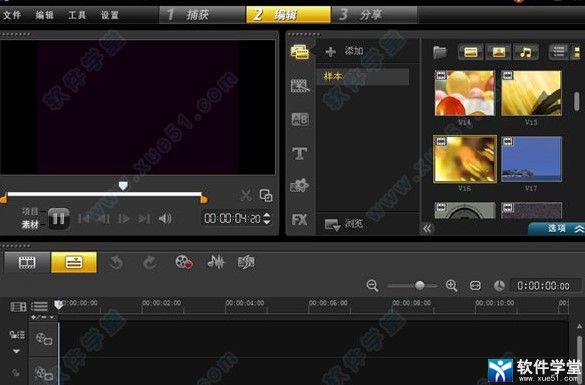Import media using the folder icon
The height and width of the screenshot is (385, 585).
[440, 52]
